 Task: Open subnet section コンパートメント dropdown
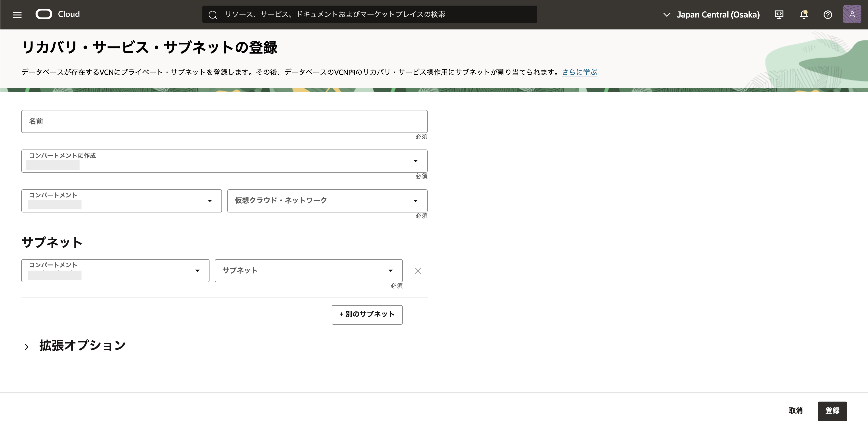[x=115, y=270]
